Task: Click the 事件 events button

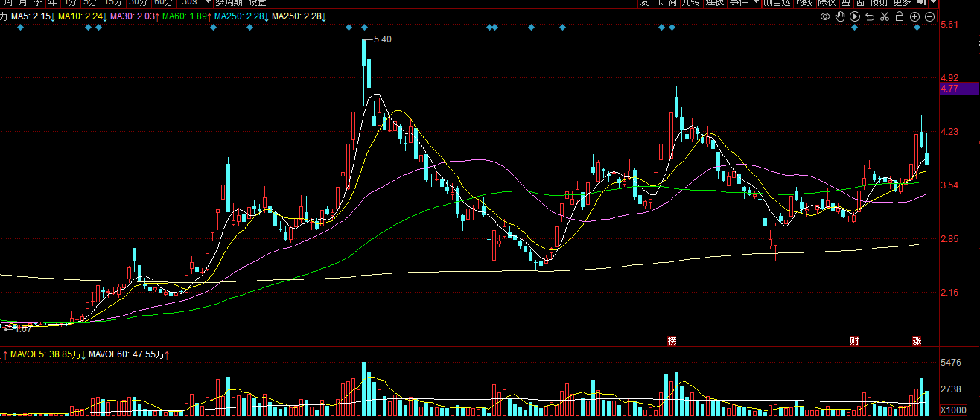Action: coord(739,3)
